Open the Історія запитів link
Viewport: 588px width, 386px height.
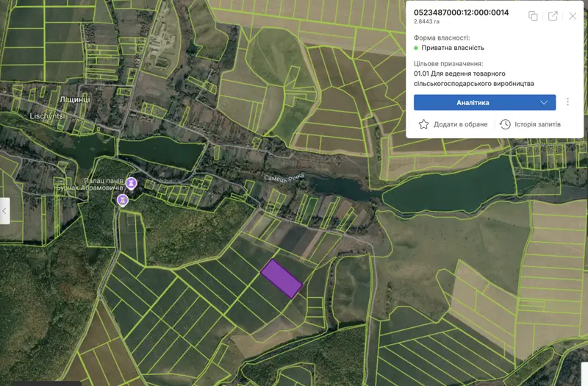pos(537,124)
